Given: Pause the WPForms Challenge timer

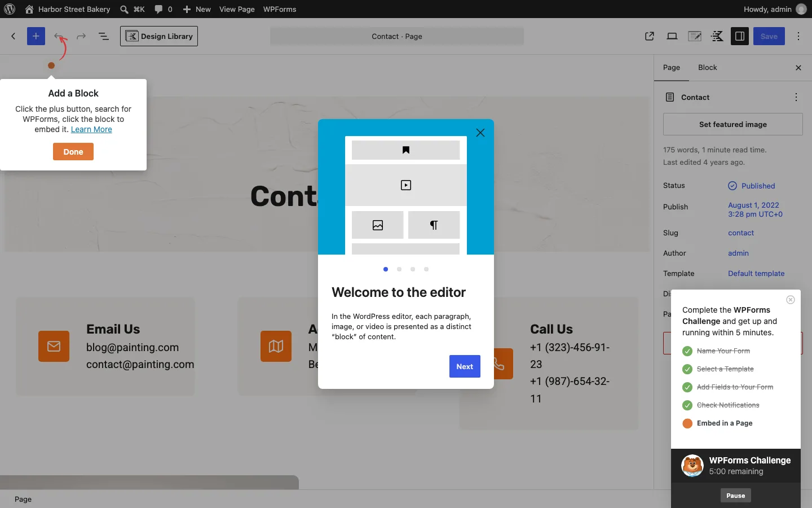Looking at the screenshot, I should 736,496.
